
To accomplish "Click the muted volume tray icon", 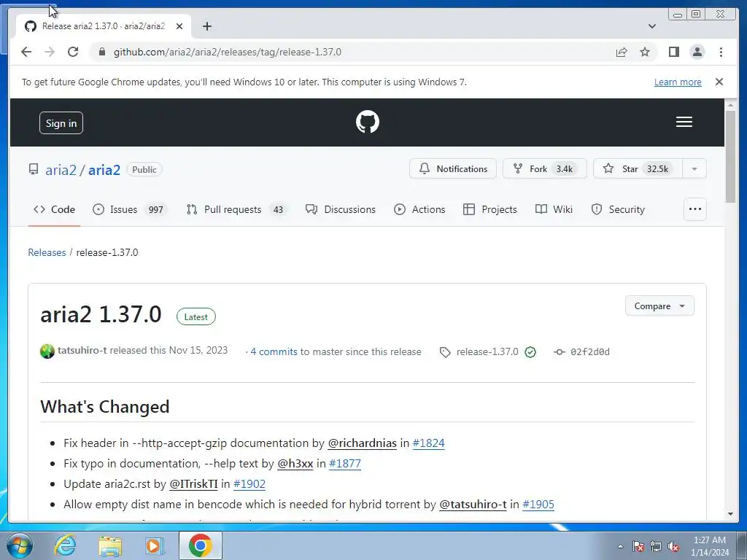I will [x=673, y=547].
